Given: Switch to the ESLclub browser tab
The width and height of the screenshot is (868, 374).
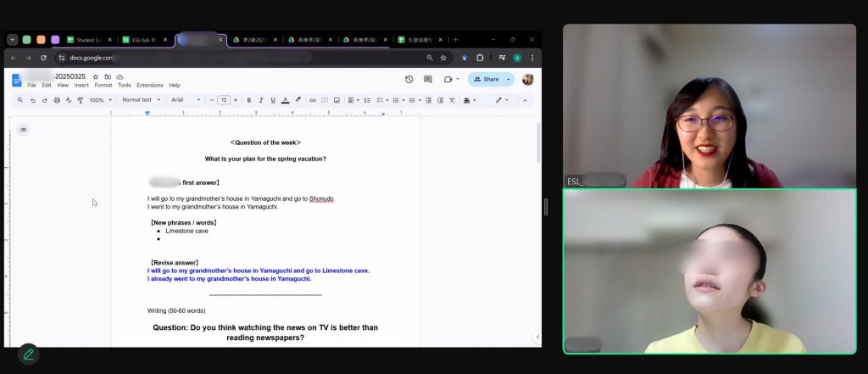Looking at the screenshot, I should (x=145, y=40).
